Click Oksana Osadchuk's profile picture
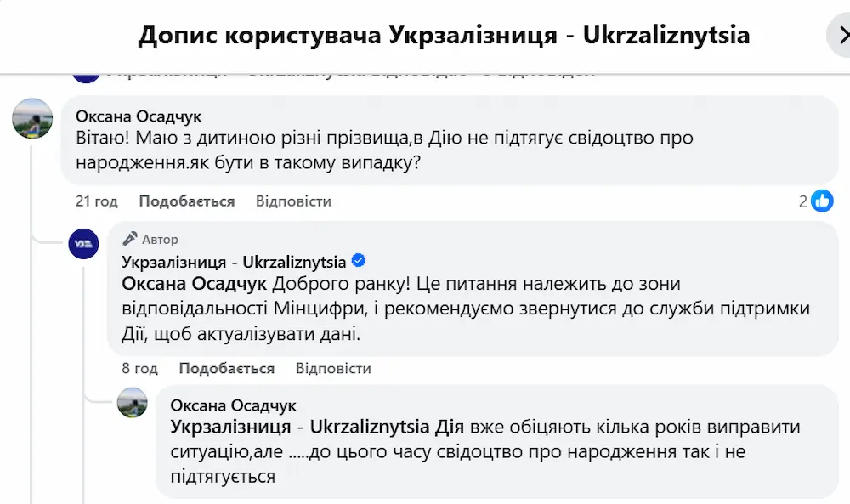This screenshot has width=850, height=504. point(33,118)
